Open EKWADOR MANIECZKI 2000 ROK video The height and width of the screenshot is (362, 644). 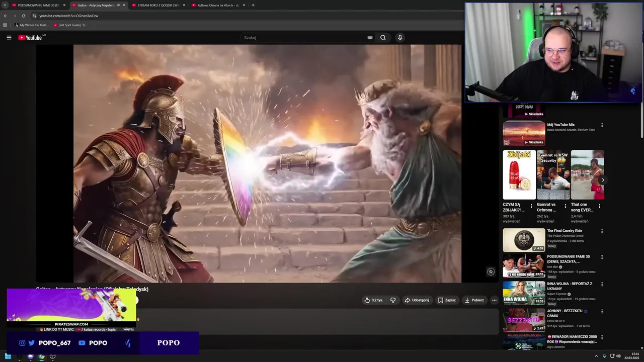tap(572, 339)
